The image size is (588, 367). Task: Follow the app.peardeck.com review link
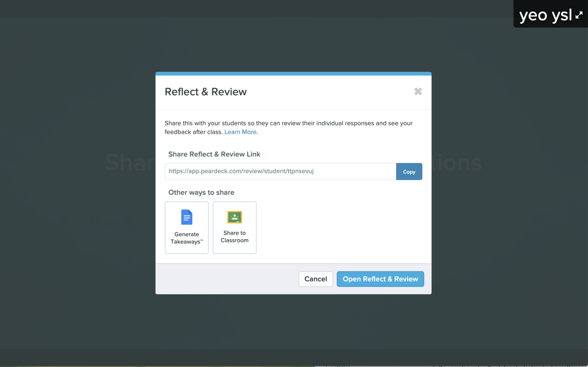[241, 171]
